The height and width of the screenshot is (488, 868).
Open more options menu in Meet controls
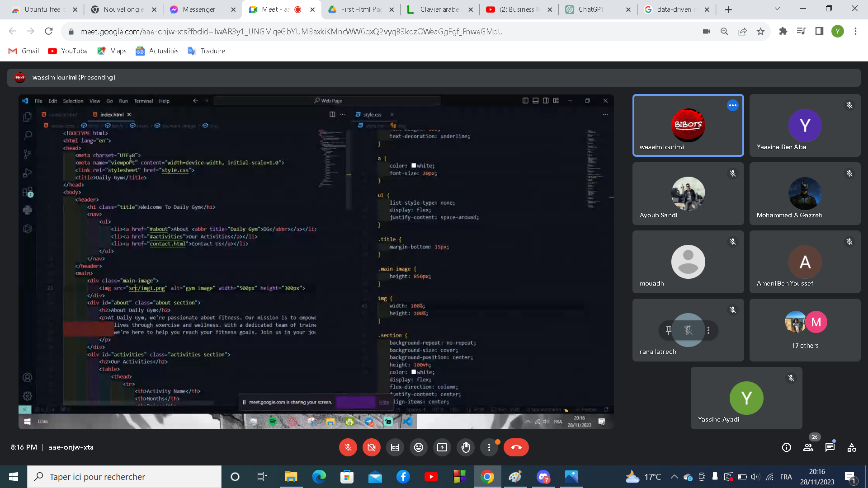pos(489,447)
